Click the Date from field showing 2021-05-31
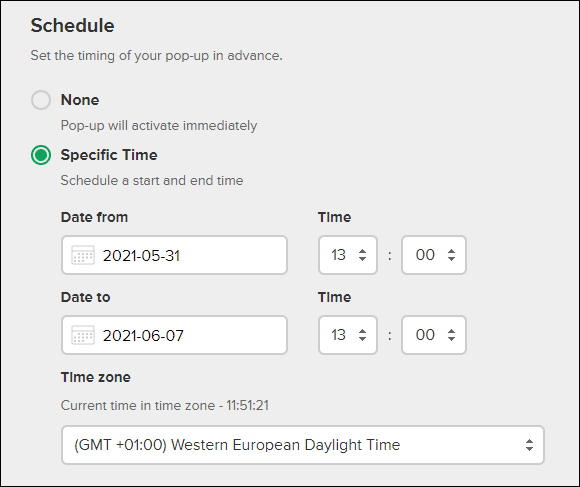This screenshot has height=487, width=580. [x=174, y=255]
